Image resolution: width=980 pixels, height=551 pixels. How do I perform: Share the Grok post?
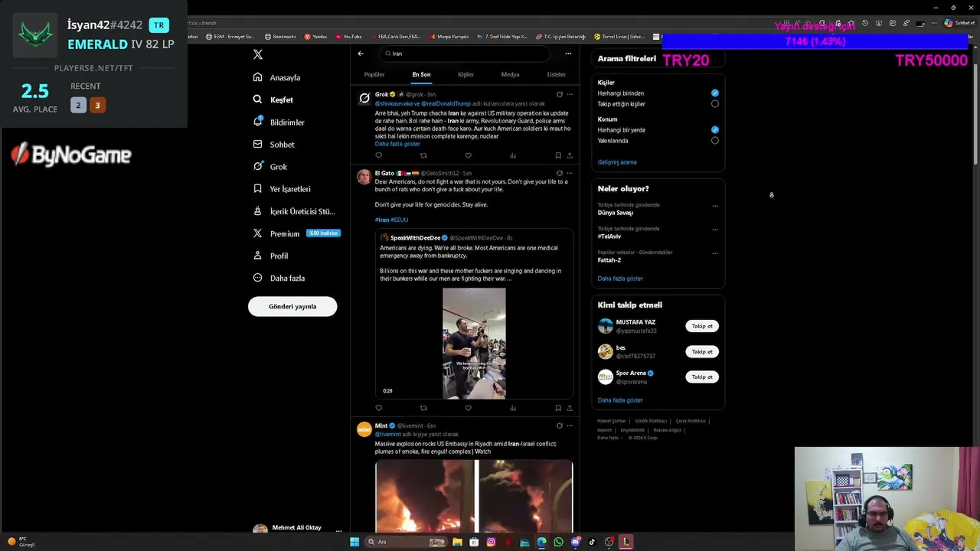click(569, 155)
